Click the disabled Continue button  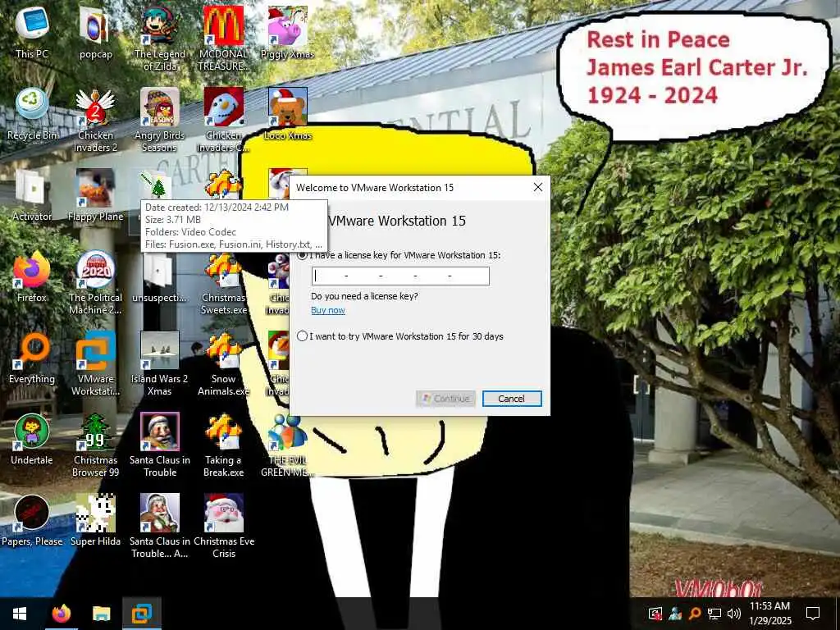[x=445, y=399]
